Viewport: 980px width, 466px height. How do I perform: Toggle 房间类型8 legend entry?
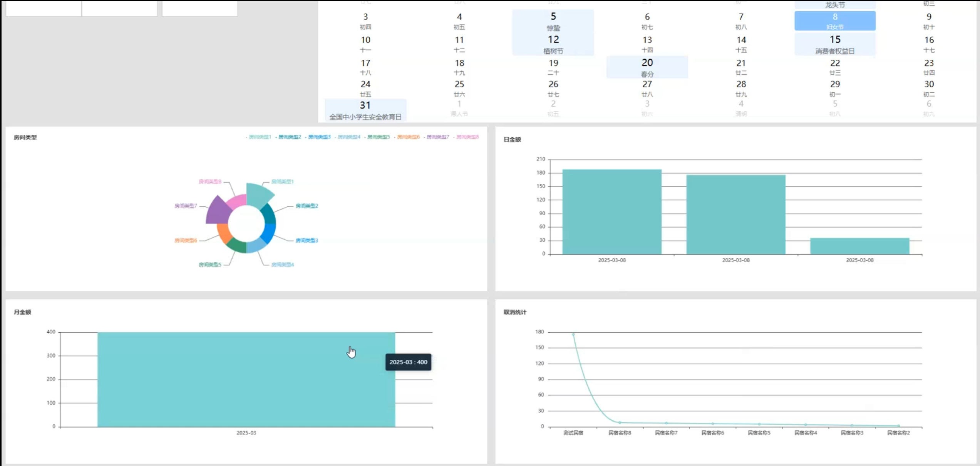(x=467, y=137)
